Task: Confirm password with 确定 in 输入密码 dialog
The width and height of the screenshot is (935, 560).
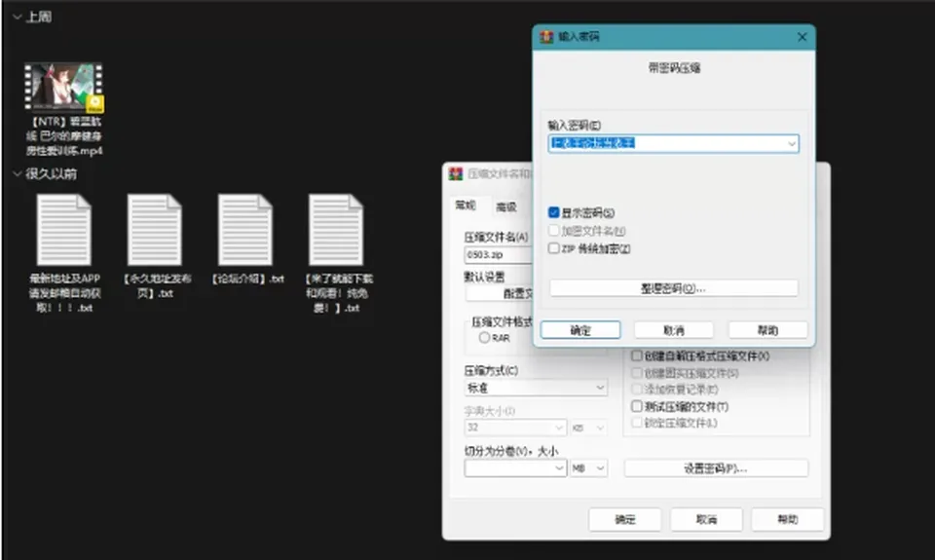Action: (x=580, y=330)
